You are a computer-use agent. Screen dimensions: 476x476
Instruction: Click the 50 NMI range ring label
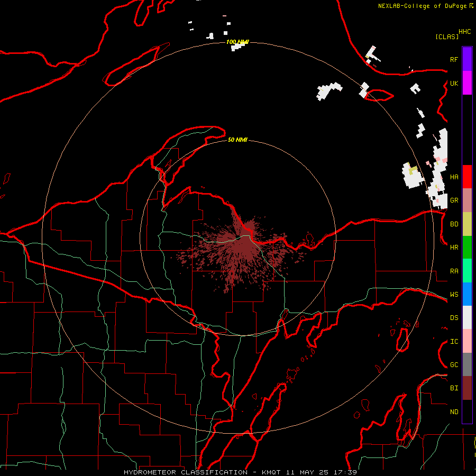point(237,140)
